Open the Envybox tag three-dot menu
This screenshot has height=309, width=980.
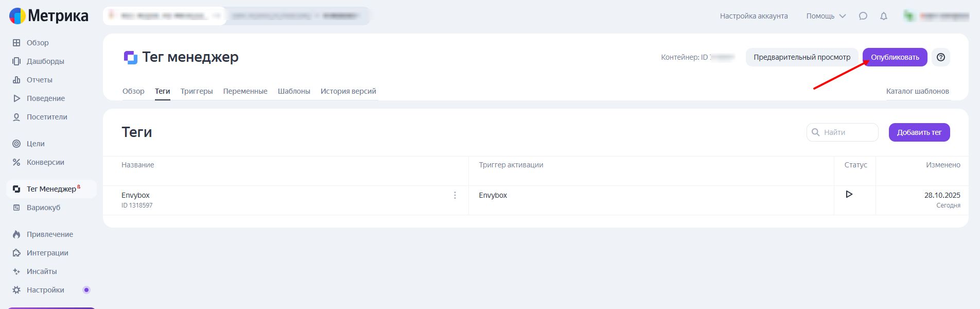(455, 195)
